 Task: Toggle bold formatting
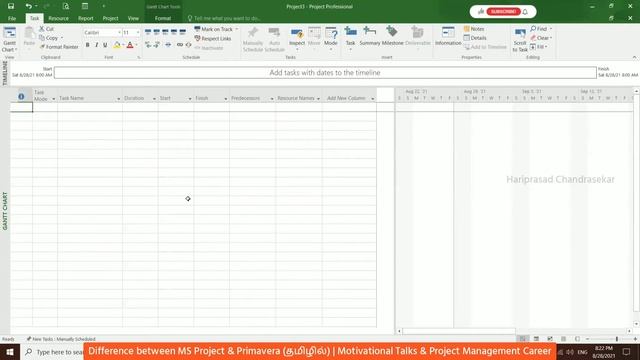pyautogui.click(x=87, y=45)
